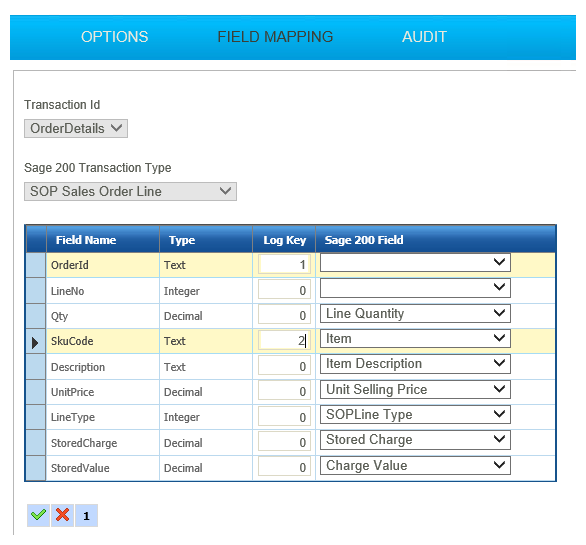586x545 pixels.
Task: Click the Log Key box for UnitPrice
Action: (284, 391)
